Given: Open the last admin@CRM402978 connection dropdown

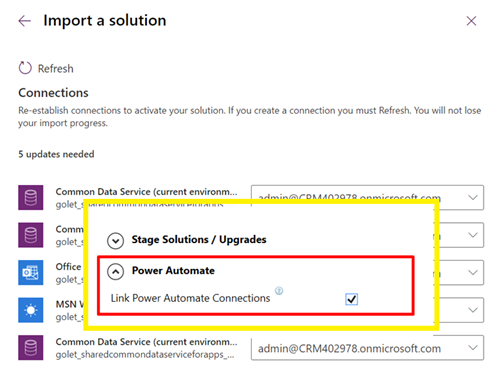Looking at the screenshot, I should tap(367, 348).
